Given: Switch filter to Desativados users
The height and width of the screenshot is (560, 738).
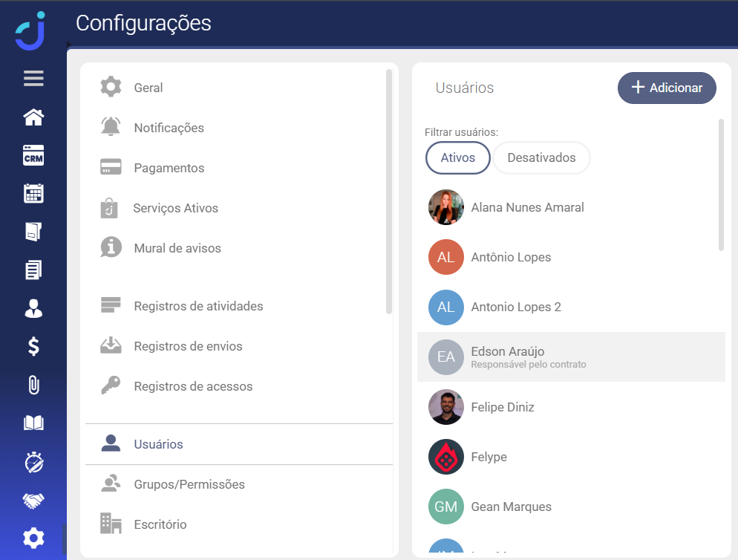Looking at the screenshot, I should point(541,157).
